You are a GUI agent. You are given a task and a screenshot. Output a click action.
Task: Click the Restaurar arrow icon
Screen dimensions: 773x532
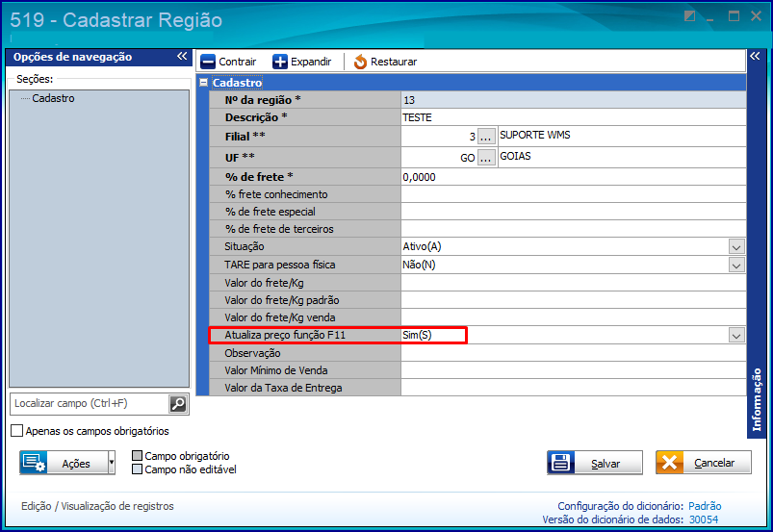click(x=360, y=62)
